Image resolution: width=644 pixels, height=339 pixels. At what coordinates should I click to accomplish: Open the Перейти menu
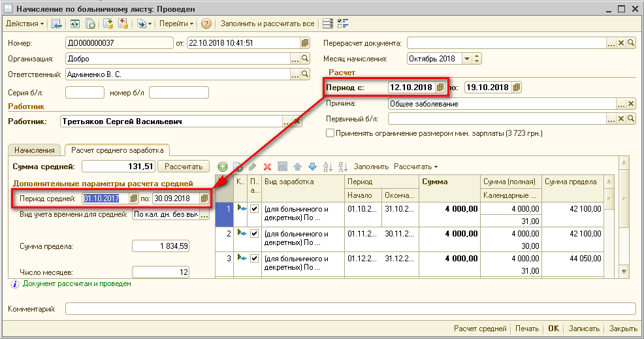pos(176,24)
